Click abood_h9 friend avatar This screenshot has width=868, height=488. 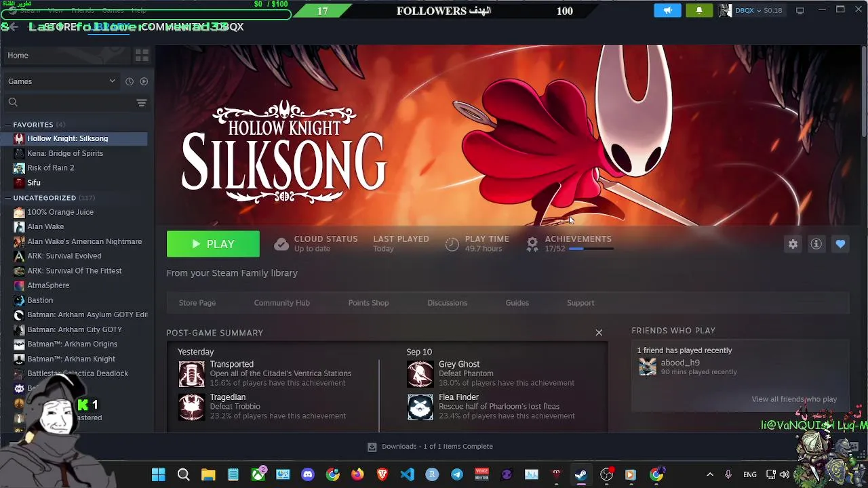(x=648, y=367)
